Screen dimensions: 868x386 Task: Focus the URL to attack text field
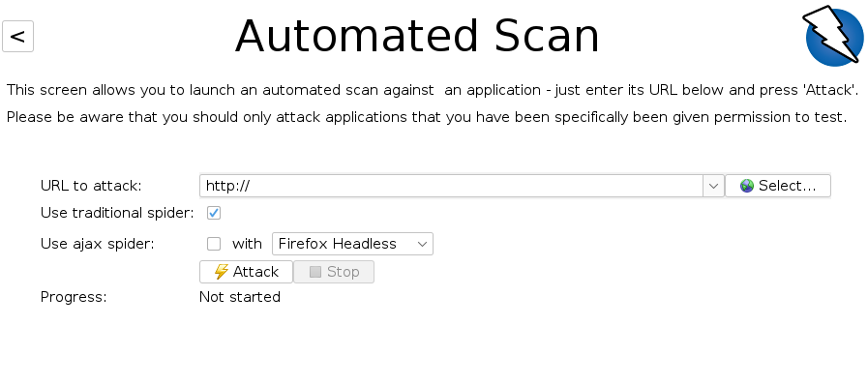451,186
